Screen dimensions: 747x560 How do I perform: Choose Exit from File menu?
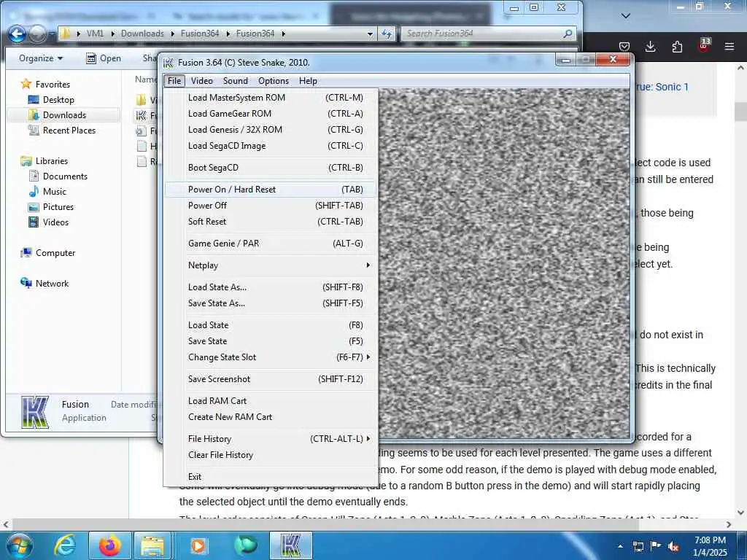point(271,477)
